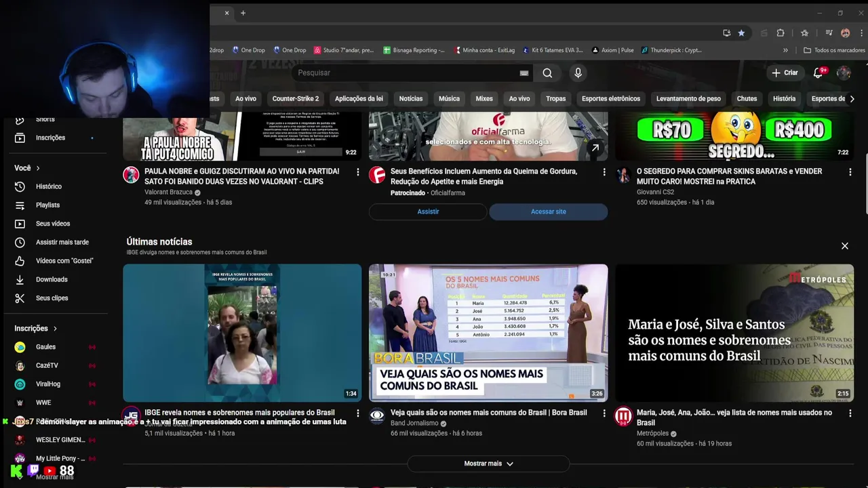Open Chrome profile avatar

pyautogui.click(x=845, y=33)
